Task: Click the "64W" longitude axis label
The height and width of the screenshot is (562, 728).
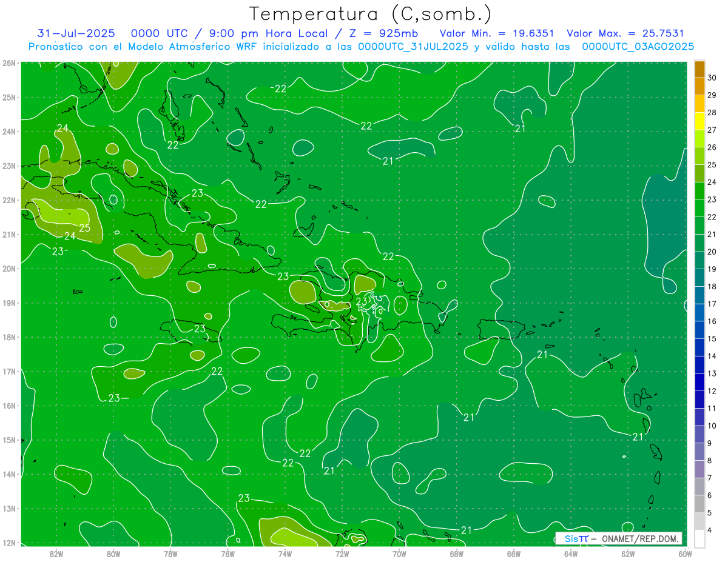Action: (x=570, y=554)
